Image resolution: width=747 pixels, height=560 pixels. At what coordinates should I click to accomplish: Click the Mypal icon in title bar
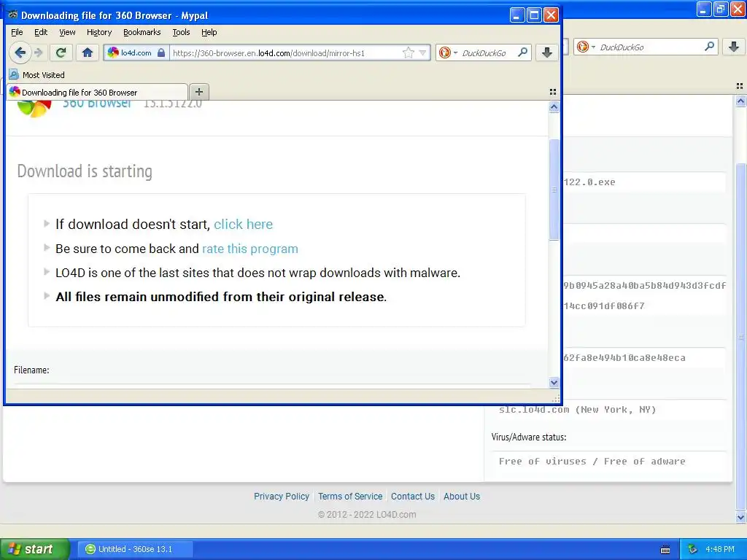[13, 15]
